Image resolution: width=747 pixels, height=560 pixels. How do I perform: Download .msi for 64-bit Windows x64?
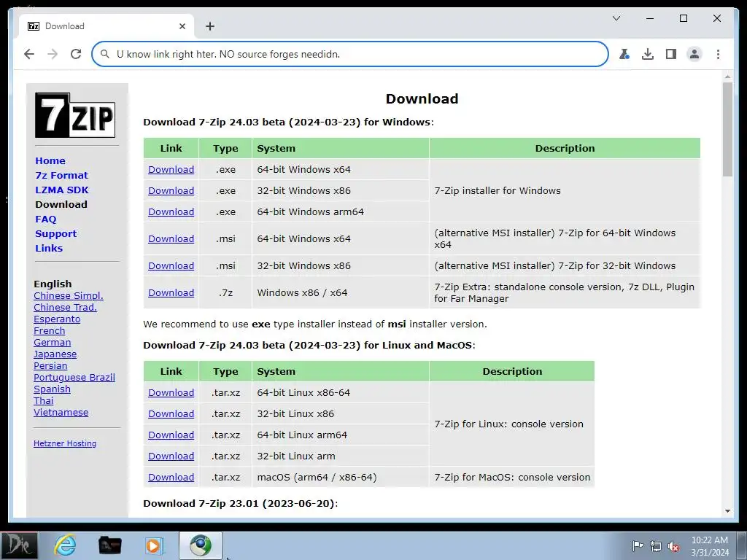pos(171,238)
